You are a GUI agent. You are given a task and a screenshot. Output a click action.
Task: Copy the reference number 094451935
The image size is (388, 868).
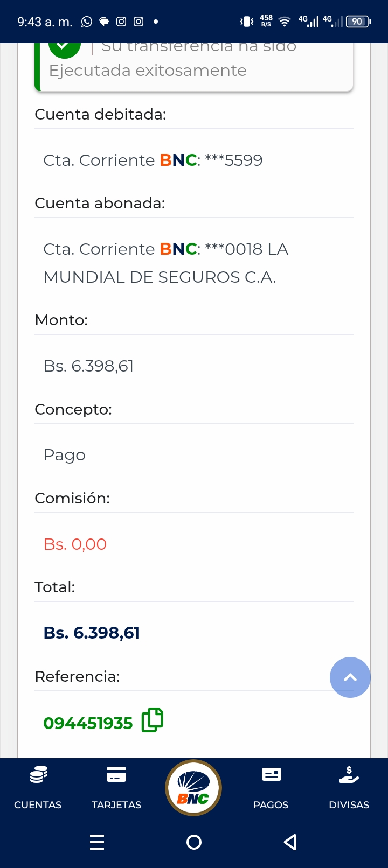point(152,720)
